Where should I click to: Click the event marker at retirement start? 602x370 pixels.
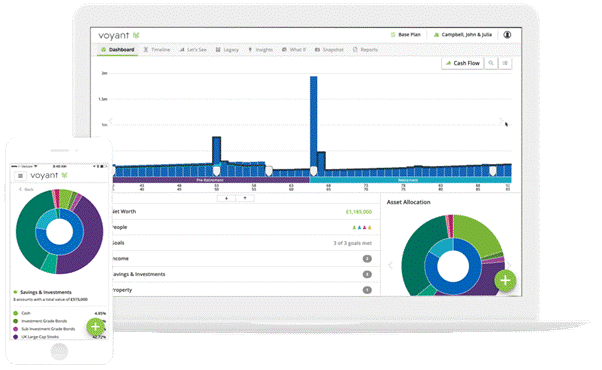[314, 171]
